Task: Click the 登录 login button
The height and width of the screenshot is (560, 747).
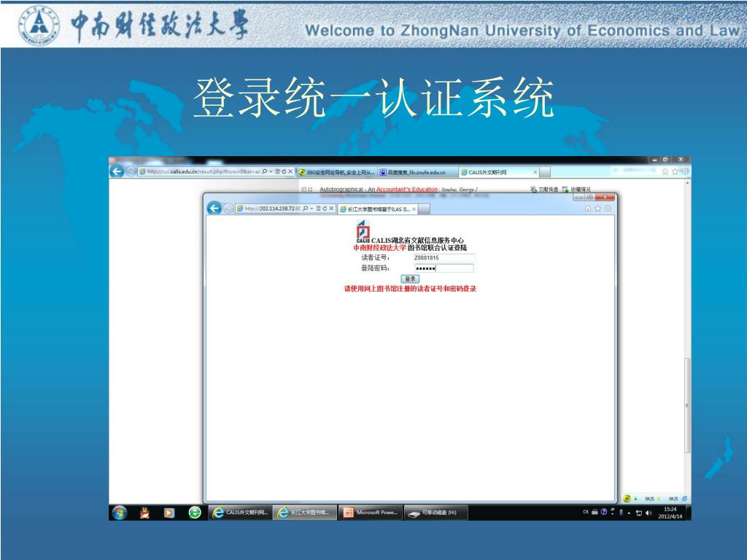Action: [409, 279]
